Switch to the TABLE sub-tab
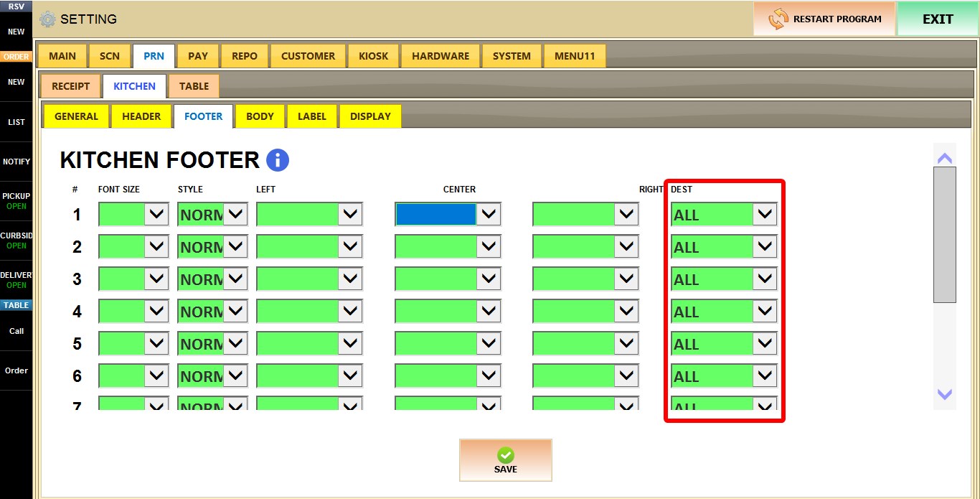This screenshot has height=499, width=980. pos(194,86)
